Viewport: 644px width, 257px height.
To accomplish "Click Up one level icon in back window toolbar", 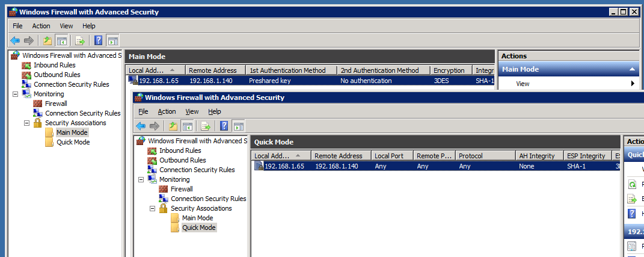I will (48, 40).
